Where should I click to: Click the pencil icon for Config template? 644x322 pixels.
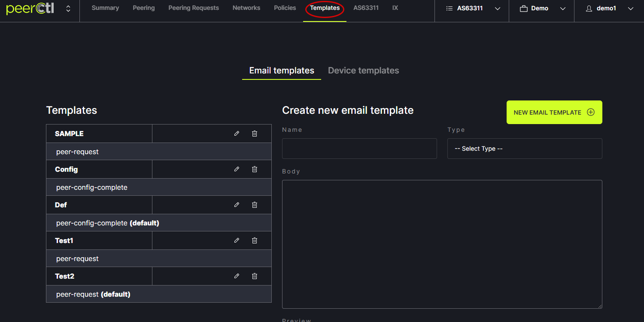(x=237, y=169)
